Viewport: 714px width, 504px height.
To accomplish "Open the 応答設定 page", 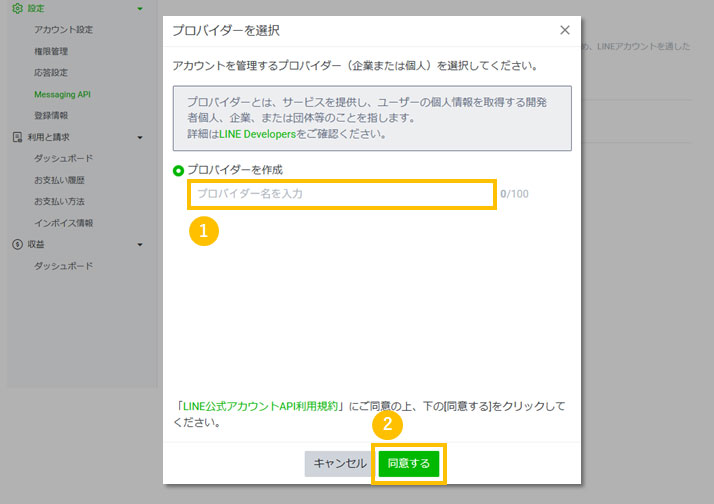I will (x=51, y=73).
